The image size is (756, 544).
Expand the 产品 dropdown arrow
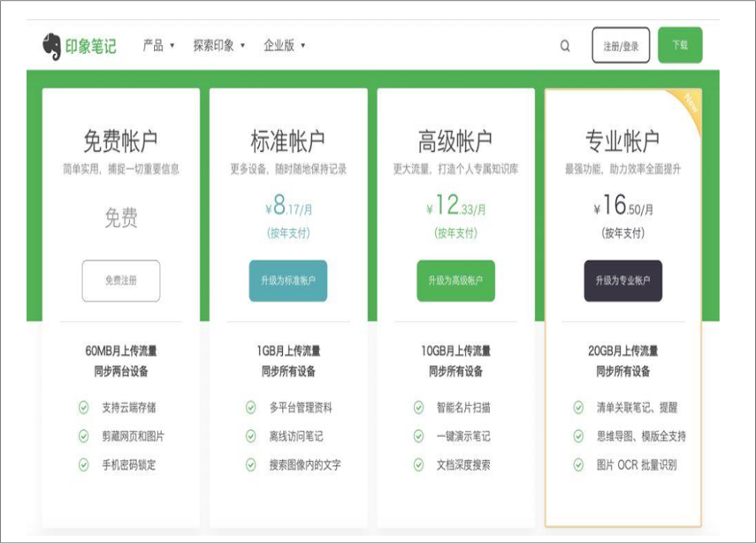[x=172, y=46]
